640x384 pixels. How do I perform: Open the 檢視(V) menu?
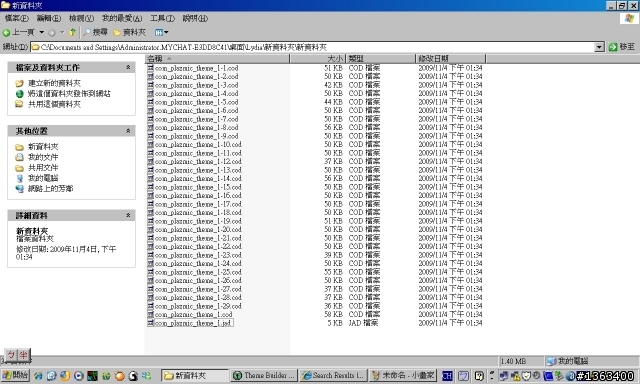(81, 18)
